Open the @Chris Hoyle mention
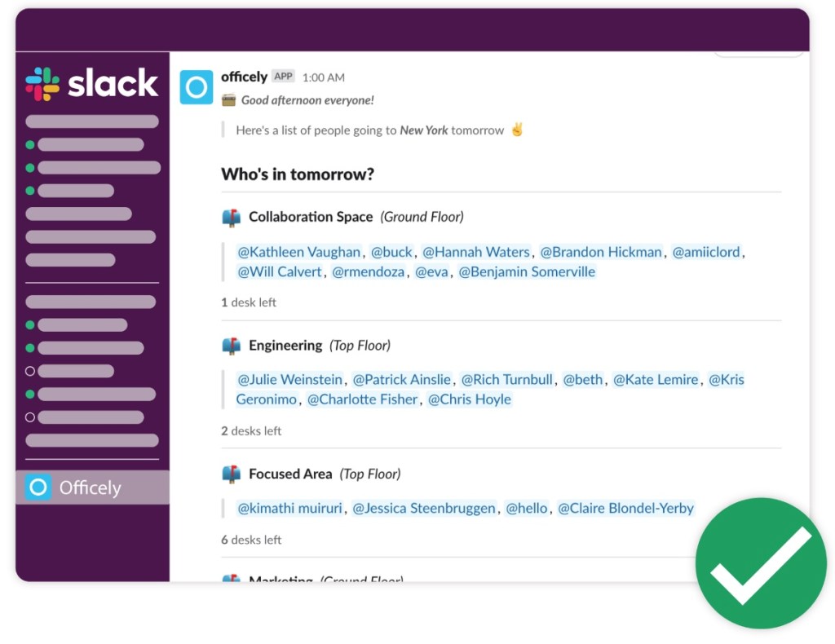Screen dimensions: 835x644 (470, 399)
